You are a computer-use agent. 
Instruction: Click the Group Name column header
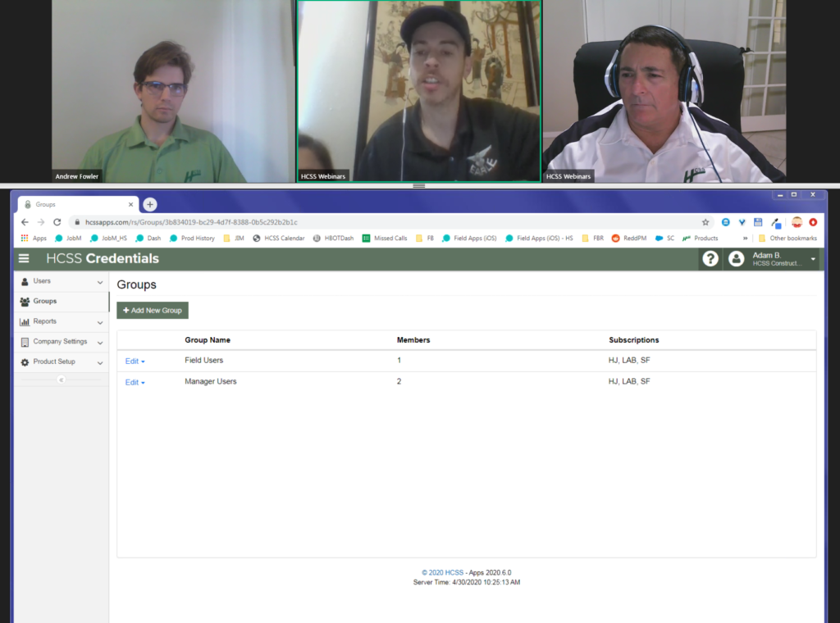(208, 340)
